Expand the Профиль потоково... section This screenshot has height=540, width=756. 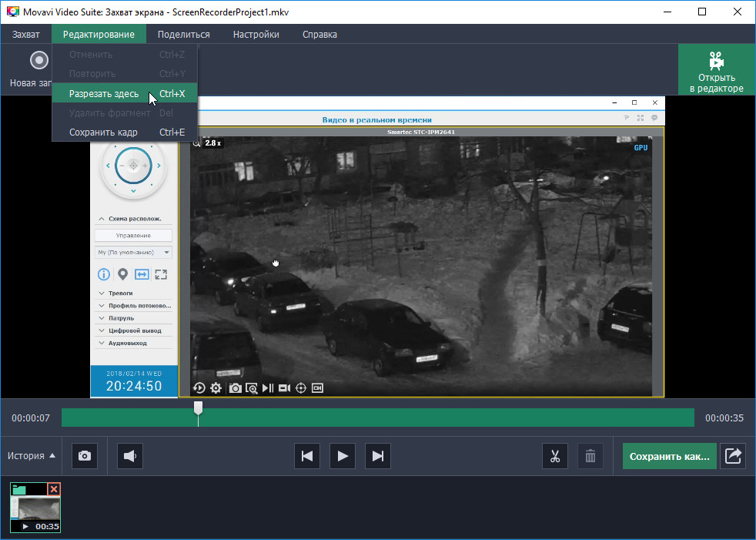click(135, 306)
